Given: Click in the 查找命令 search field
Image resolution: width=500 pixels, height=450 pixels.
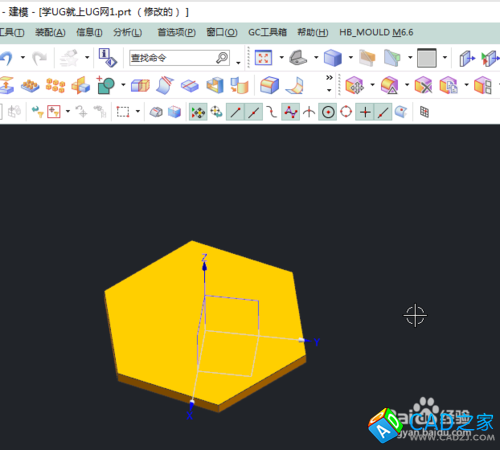Looking at the screenshot, I should tap(179, 58).
